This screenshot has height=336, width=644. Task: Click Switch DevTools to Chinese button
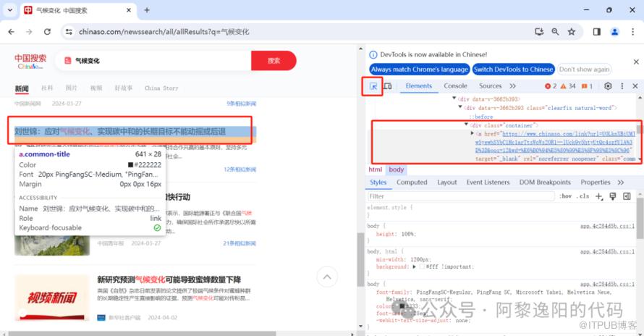click(514, 70)
